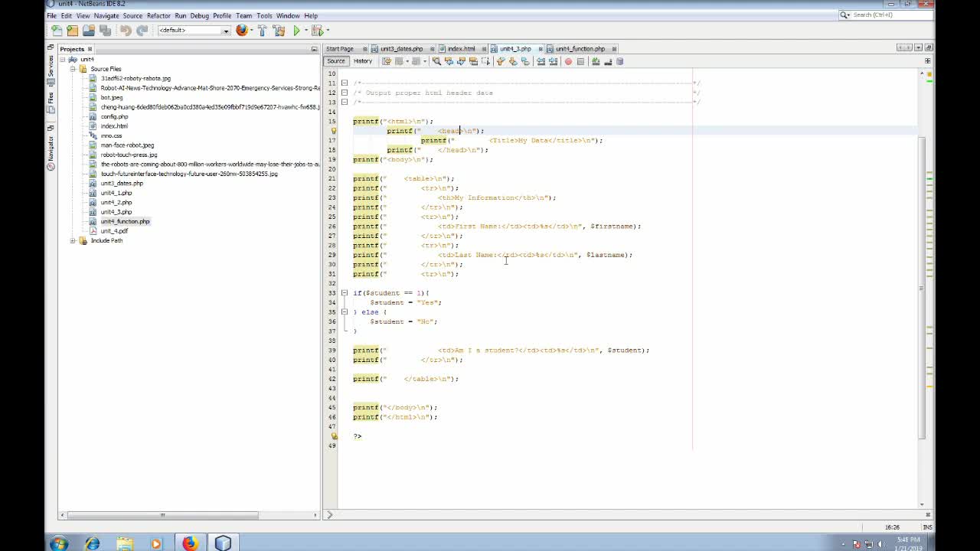Viewport: 980px width, 551px height.
Task: Click the New Project toolbar icon
Action: pyautogui.click(x=73, y=31)
